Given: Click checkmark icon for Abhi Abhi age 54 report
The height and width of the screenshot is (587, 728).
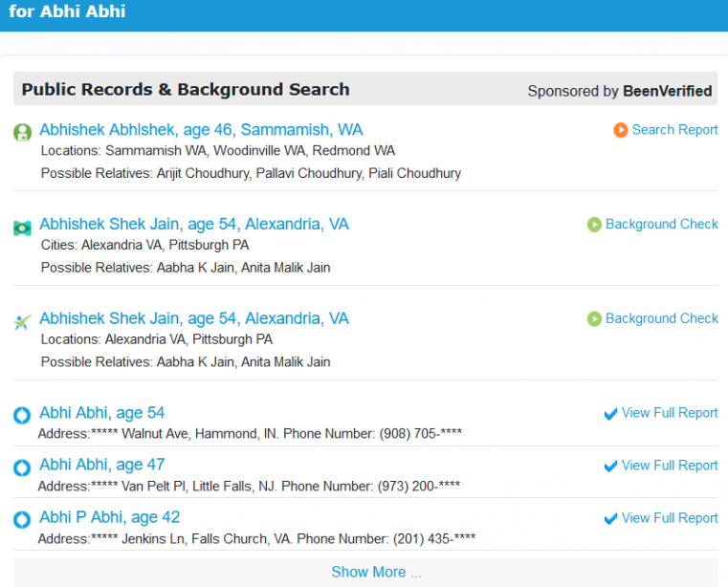Looking at the screenshot, I should coord(610,414).
